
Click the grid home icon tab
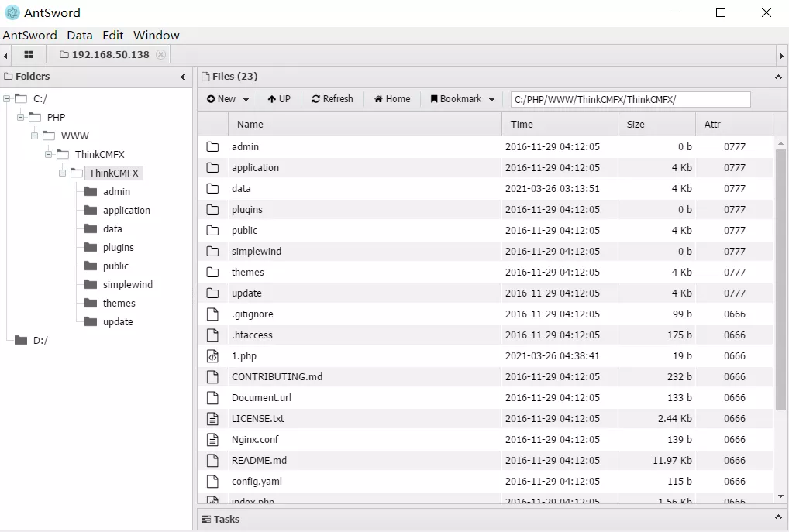(29, 55)
